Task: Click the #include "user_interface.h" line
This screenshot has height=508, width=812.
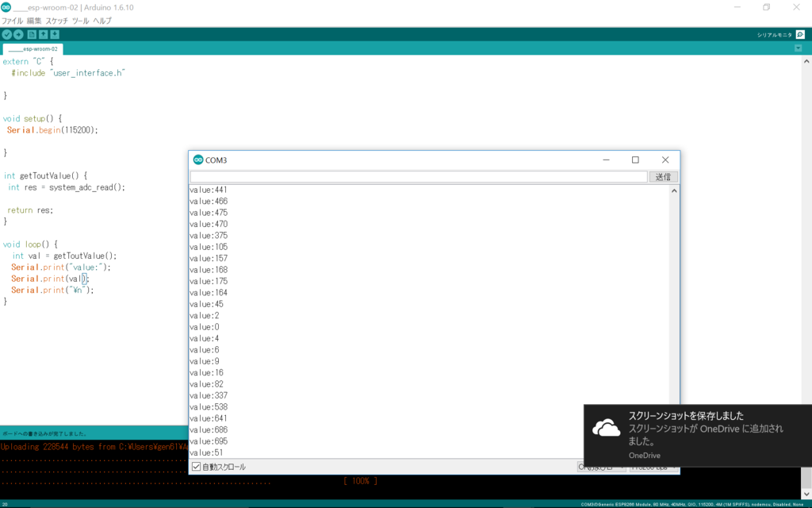Action: 68,73
